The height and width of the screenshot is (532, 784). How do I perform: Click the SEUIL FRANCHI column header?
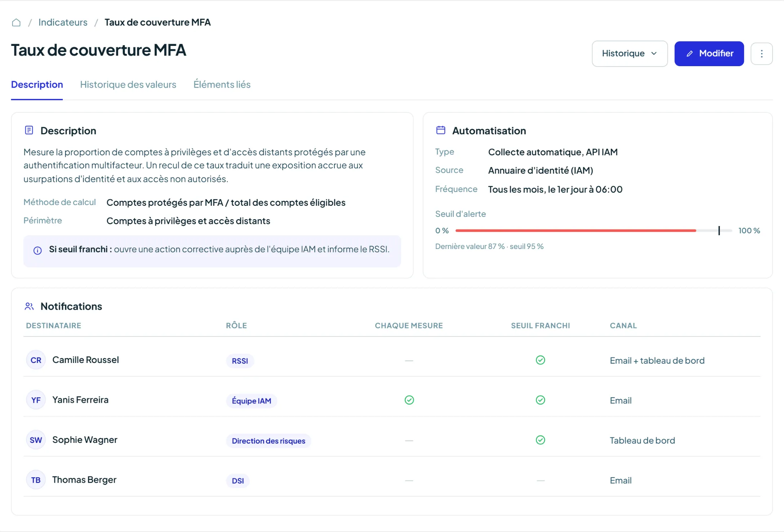[x=541, y=325]
